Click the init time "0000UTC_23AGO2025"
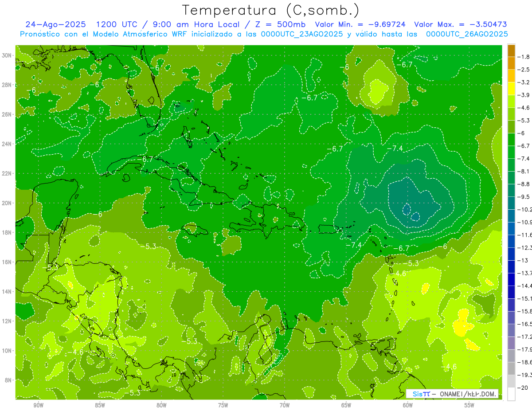532x411 pixels. [301, 34]
